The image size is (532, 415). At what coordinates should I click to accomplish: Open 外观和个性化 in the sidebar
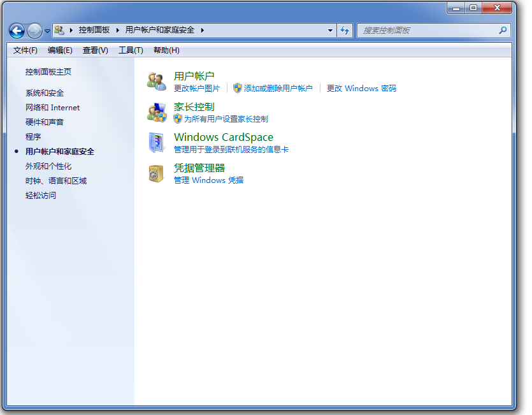point(48,166)
